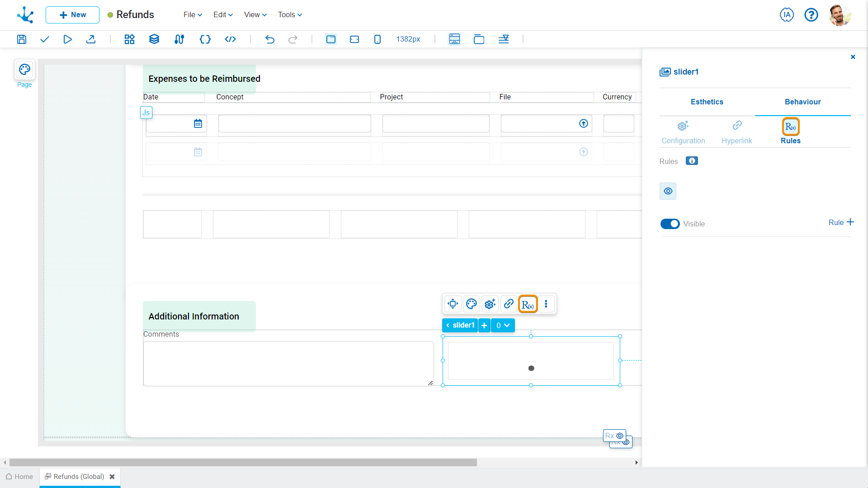Open the IA assistant icon
Viewport: 868px width, 488px height.
click(x=787, y=15)
